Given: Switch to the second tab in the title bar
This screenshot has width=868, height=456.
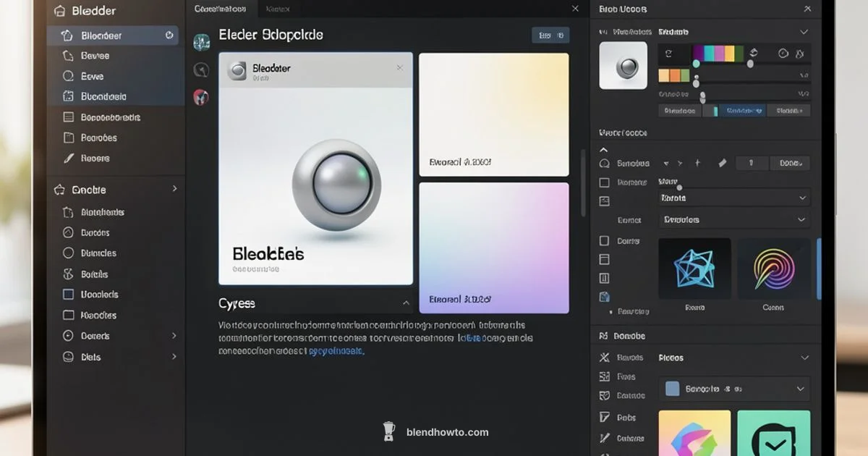Looking at the screenshot, I should tap(277, 9).
